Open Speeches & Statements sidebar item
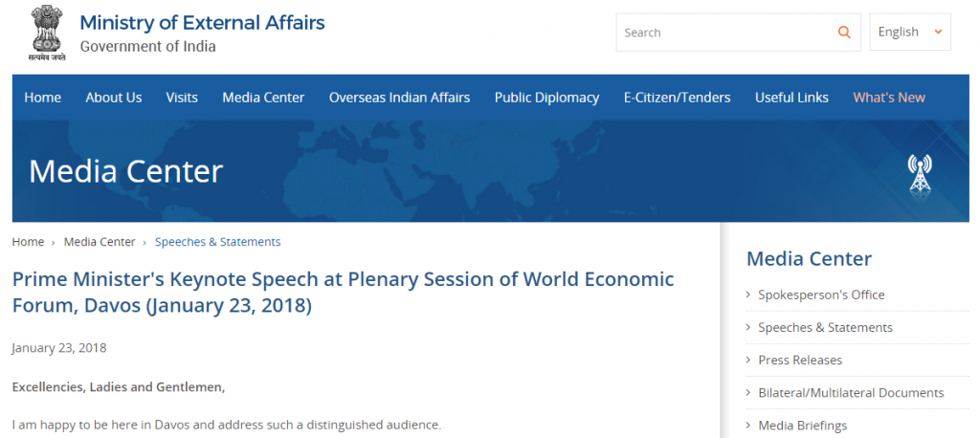Screen dimensions: 980x438 point(825,327)
